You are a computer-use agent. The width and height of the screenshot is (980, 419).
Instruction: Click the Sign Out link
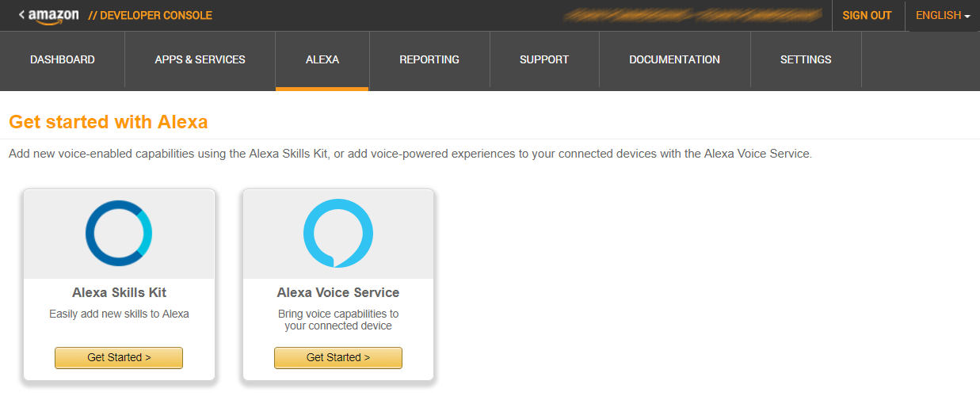[868, 16]
